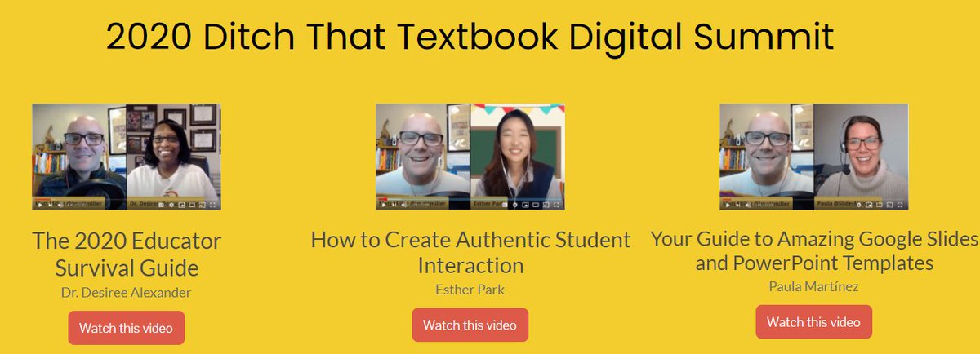Select the speaker name Esther Park
This screenshot has height=354, width=980.
tap(470, 288)
